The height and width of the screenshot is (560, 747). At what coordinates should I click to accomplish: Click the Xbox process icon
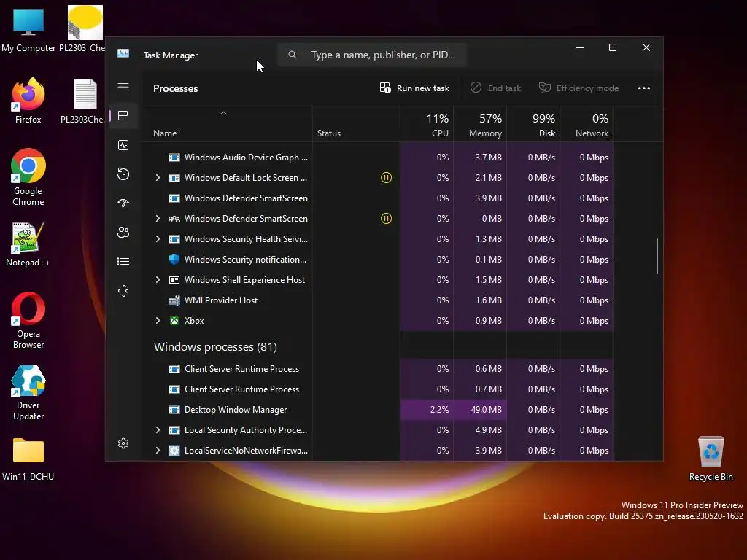click(174, 321)
